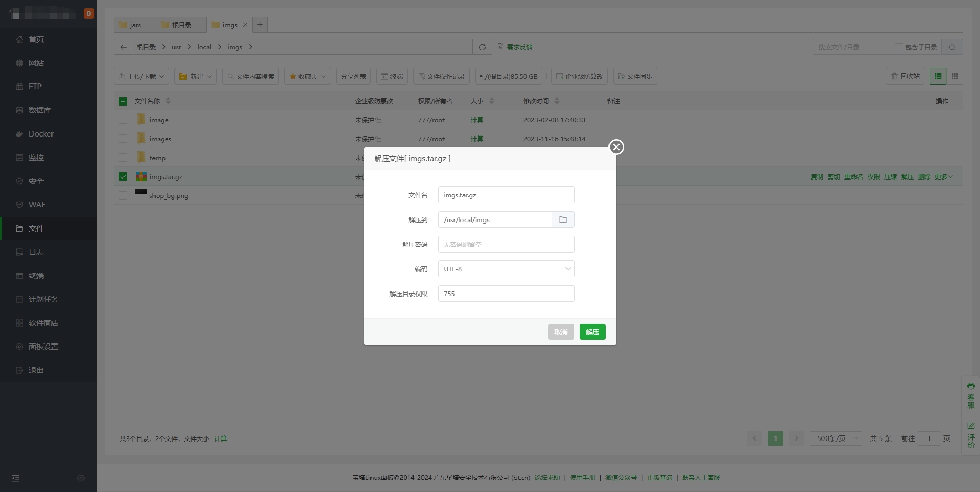Switch to the jars tab

(135, 25)
